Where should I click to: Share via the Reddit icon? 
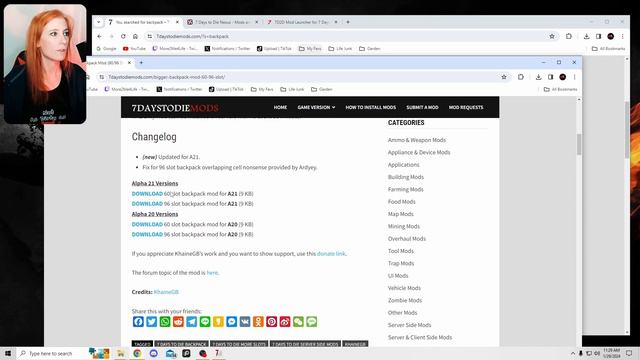178,322
